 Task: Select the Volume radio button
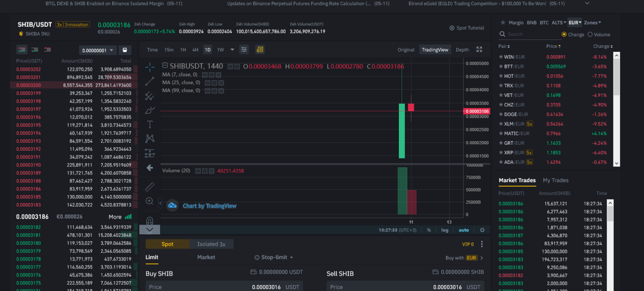(590, 35)
